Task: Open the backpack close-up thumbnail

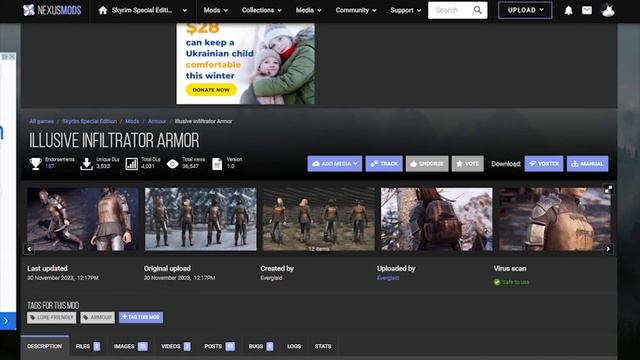Action: (437, 219)
